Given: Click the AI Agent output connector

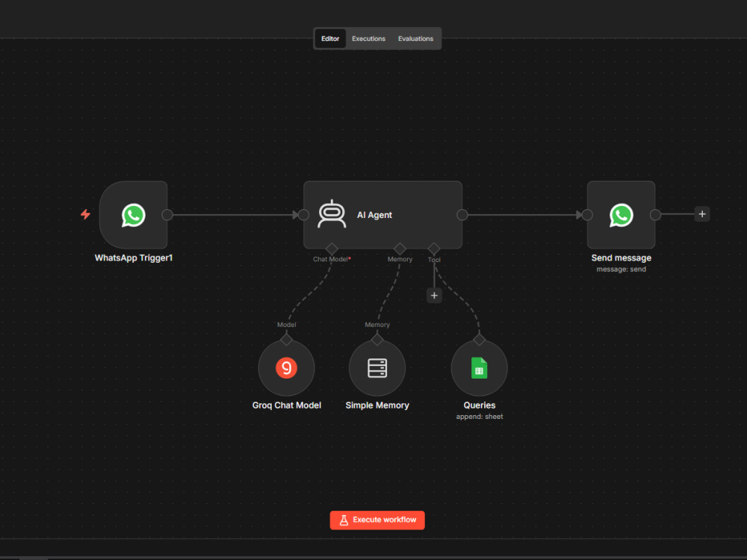Looking at the screenshot, I should tap(462, 215).
